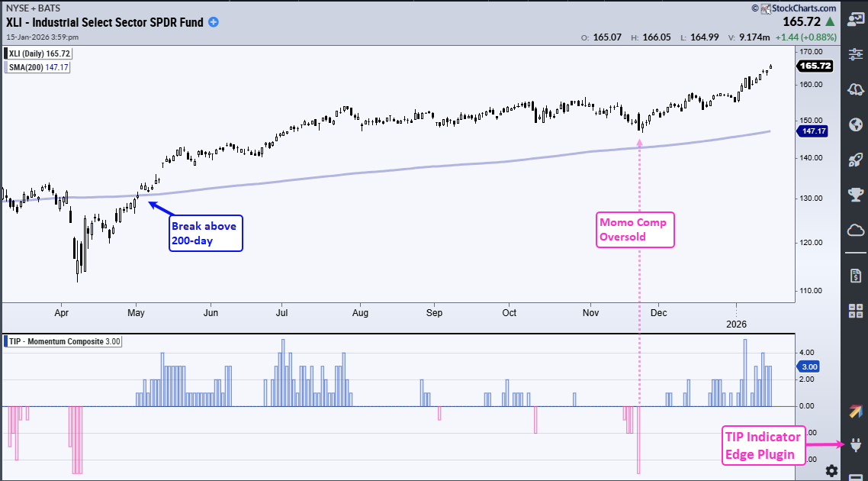
Task: Select the Break above 200-day annotation
Action: coord(204,233)
